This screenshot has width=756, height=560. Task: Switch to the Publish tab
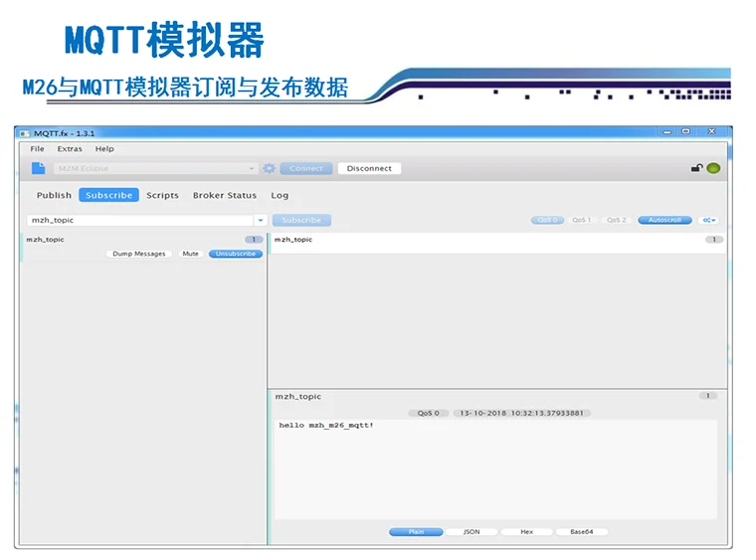pyautogui.click(x=54, y=195)
